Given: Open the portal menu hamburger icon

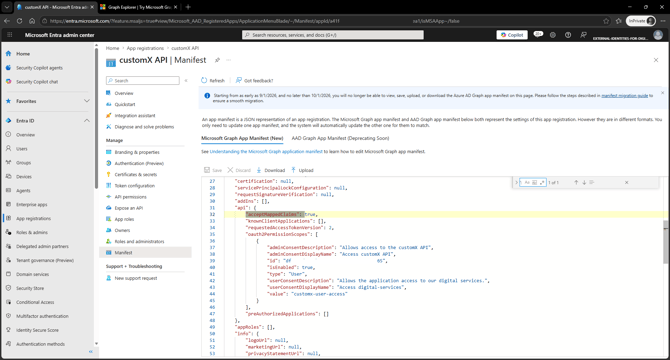Looking at the screenshot, I should [10, 35].
